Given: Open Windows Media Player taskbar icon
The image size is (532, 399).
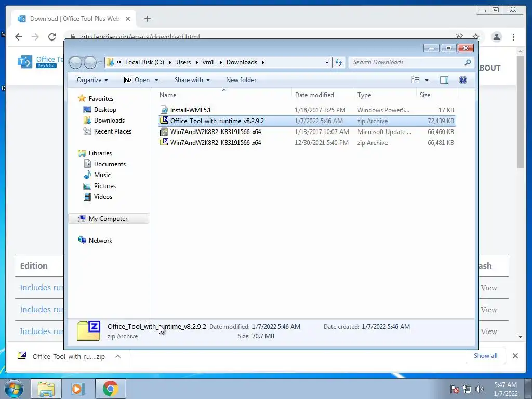Looking at the screenshot, I should [x=78, y=389].
